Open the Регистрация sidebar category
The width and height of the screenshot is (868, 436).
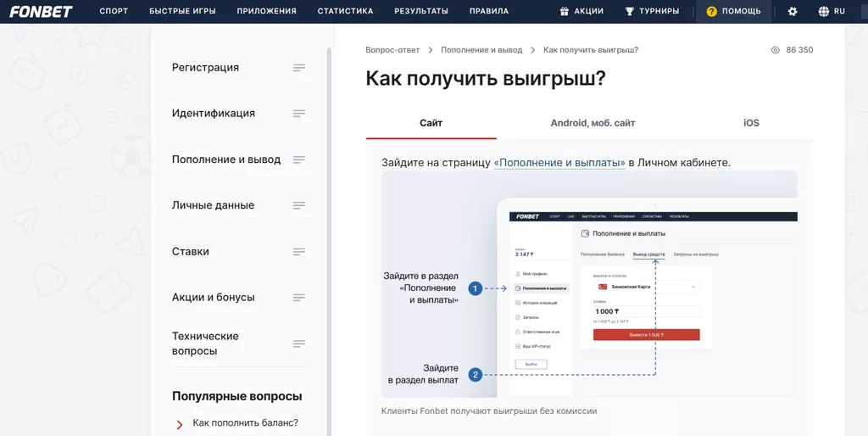205,68
